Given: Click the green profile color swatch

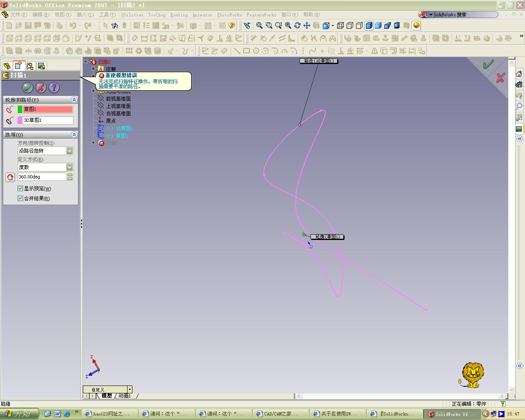Looking at the screenshot, I should pyautogui.click(x=20, y=110).
